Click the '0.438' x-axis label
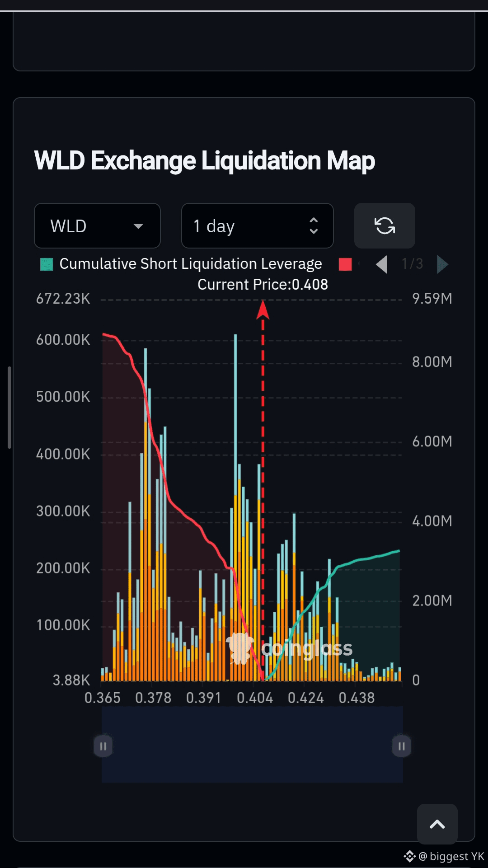Image resolution: width=488 pixels, height=868 pixels. coord(357,698)
